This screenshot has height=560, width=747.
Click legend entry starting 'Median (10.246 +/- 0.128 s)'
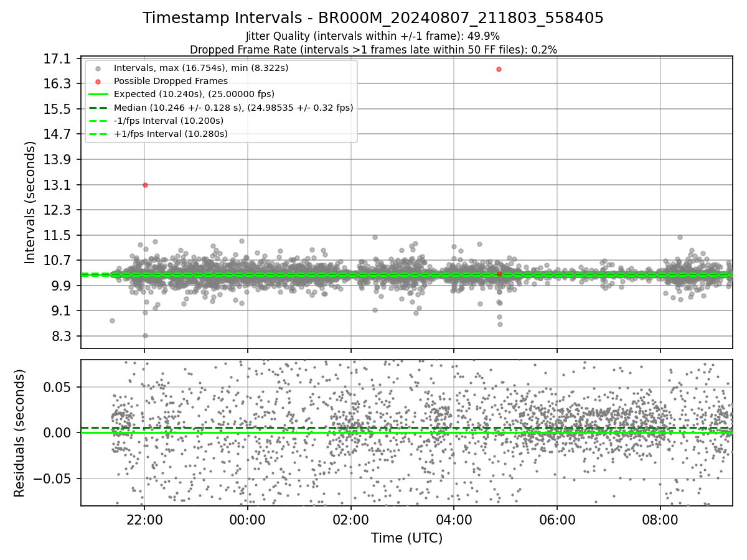point(233,108)
